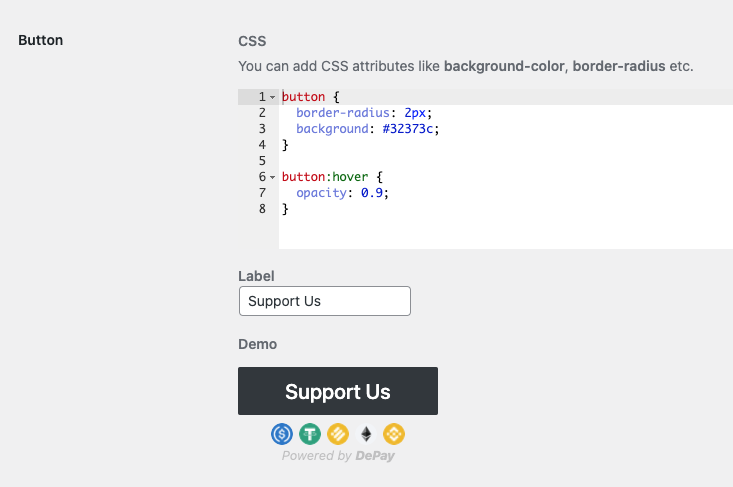Click line number 7 in the gutter
Screen dimensions: 733x487
click(262, 193)
